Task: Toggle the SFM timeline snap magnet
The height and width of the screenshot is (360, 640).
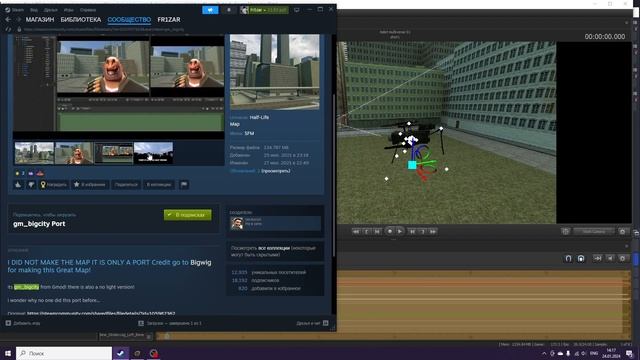Action: click(568, 258)
